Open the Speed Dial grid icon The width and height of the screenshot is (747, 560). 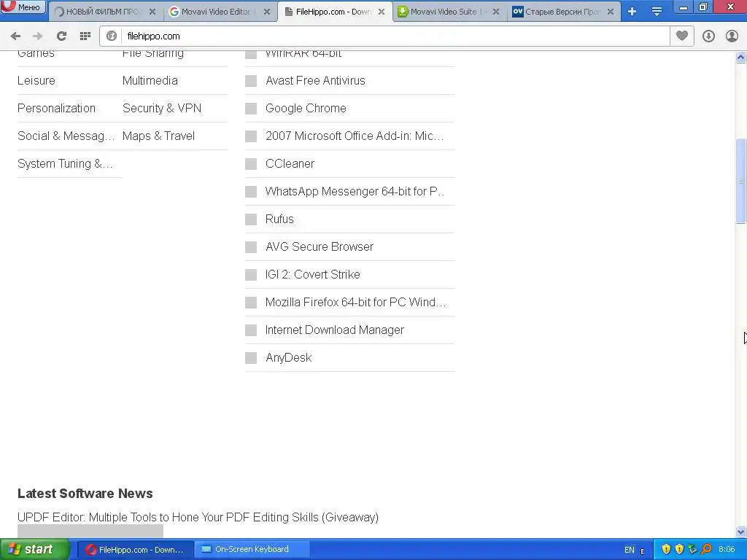point(85,36)
